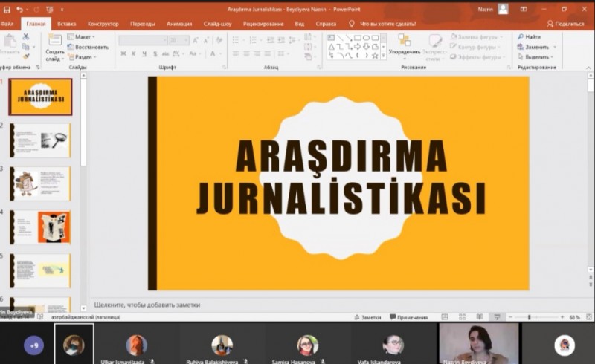Click the Save icon in quick access toolbar
Image resolution: width=595 pixels, height=364 pixels.
[x=7, y=10]
